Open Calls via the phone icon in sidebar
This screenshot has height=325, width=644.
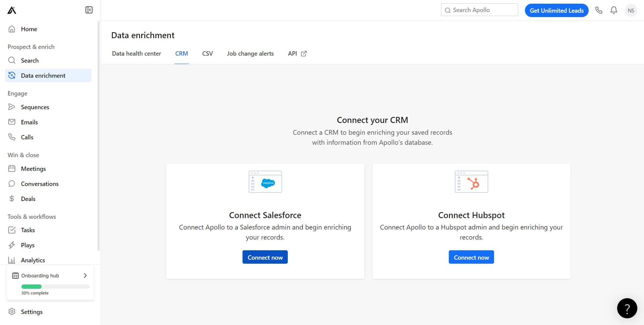(12, 137)
